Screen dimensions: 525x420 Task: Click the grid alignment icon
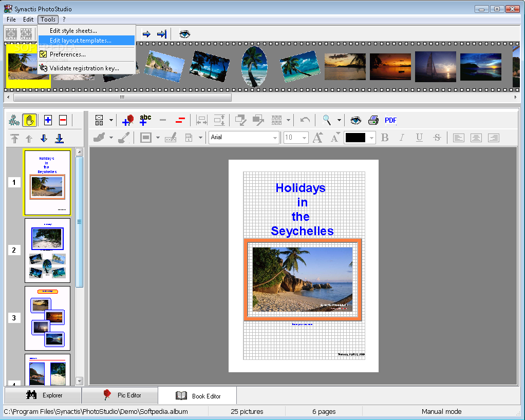click(x=276, y=120)
